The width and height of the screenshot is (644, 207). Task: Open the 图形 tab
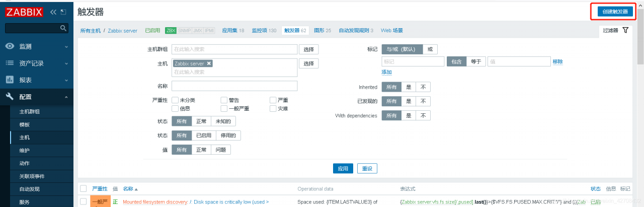click(x=323, y=30)
